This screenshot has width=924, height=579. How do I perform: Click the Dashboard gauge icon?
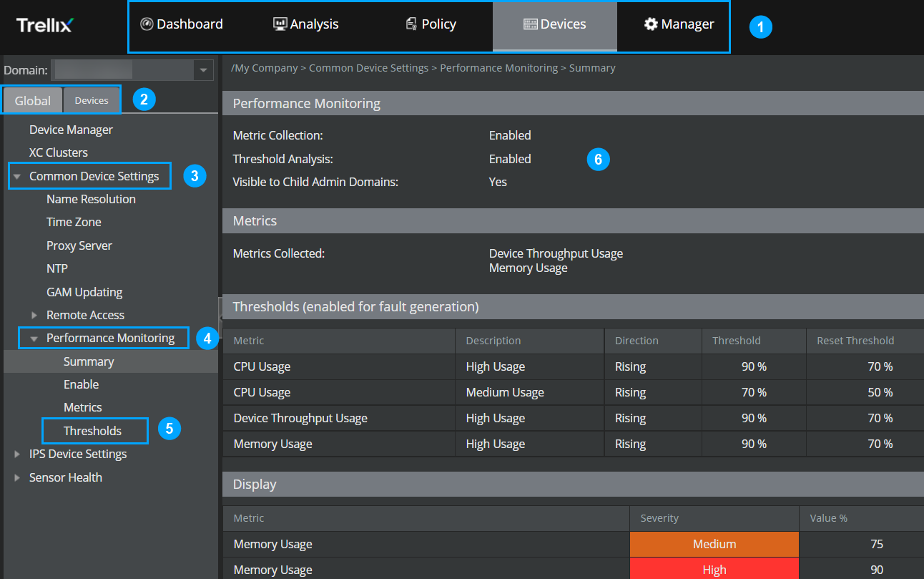[x=147, y=24]
